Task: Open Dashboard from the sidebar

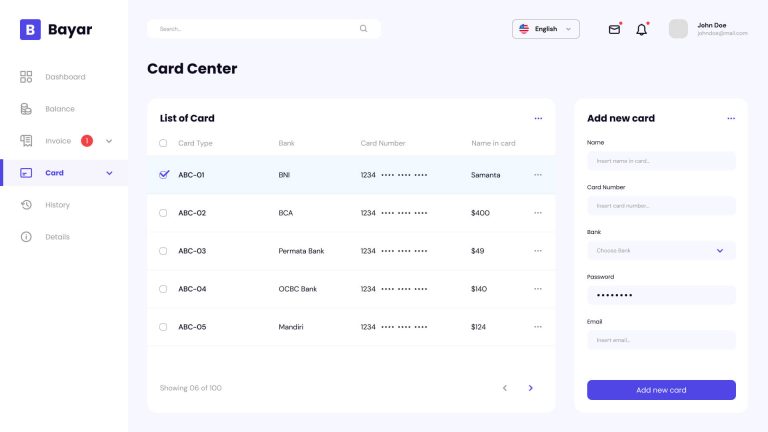Action: (64, 77)
